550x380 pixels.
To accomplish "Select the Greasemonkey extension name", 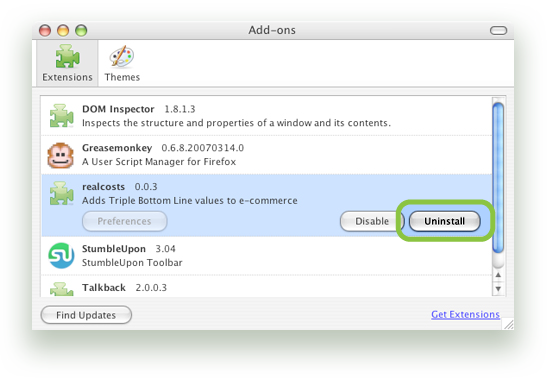I will (117, 148).
